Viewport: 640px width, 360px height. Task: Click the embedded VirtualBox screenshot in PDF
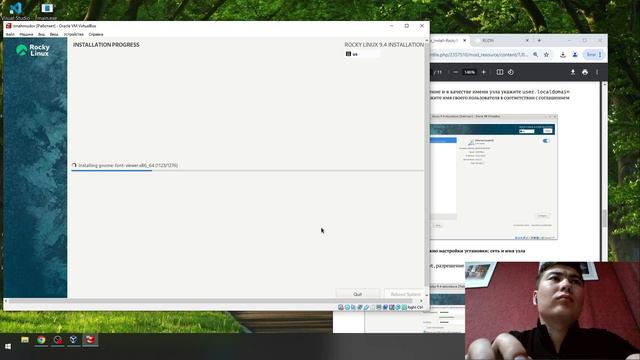tap(493, 177)
